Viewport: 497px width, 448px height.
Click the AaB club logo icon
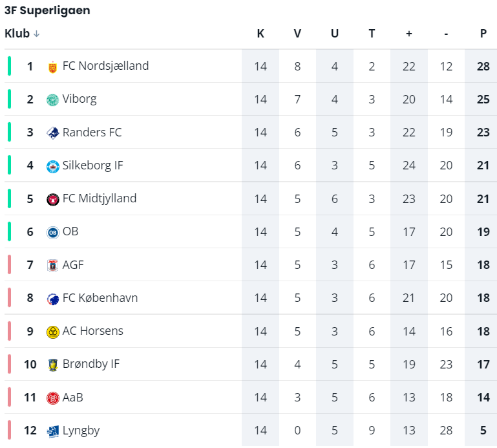pyautogui.click(x=53, y=398)
